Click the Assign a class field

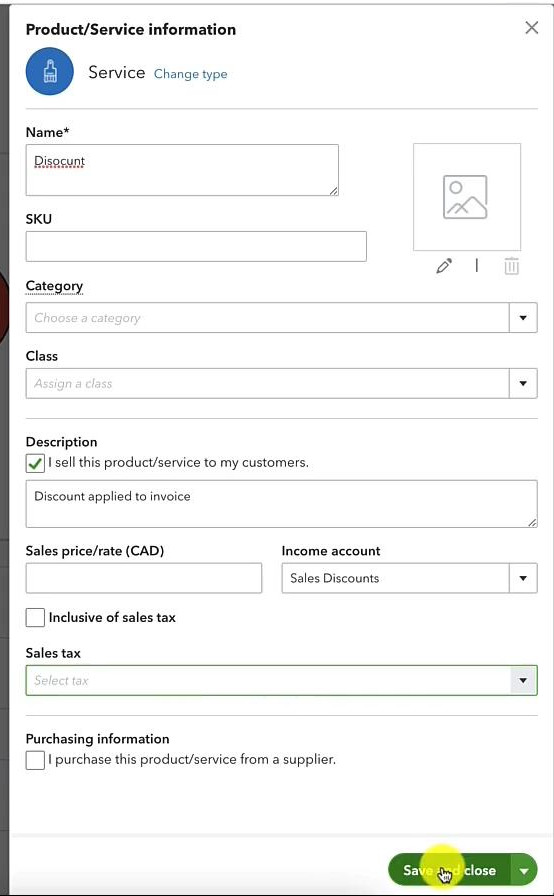pos(267,383)
